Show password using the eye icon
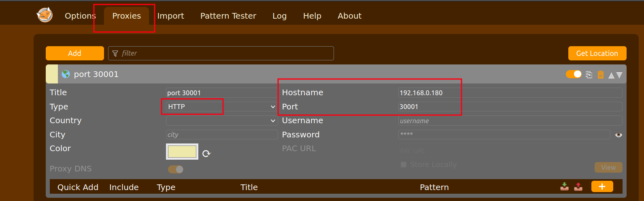Image resolution: width=644 pixels, height=201 pixels. pos(618,135)
